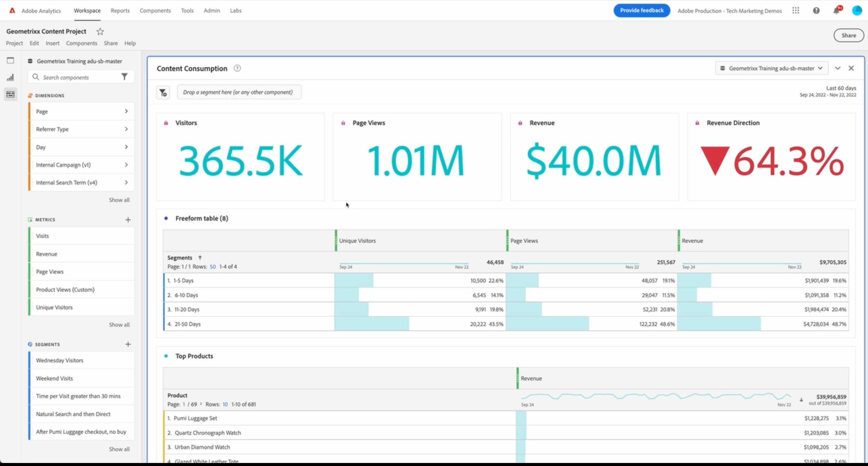
Task: Select the Wednesday Visitors segment
Action: click(59, 360)
